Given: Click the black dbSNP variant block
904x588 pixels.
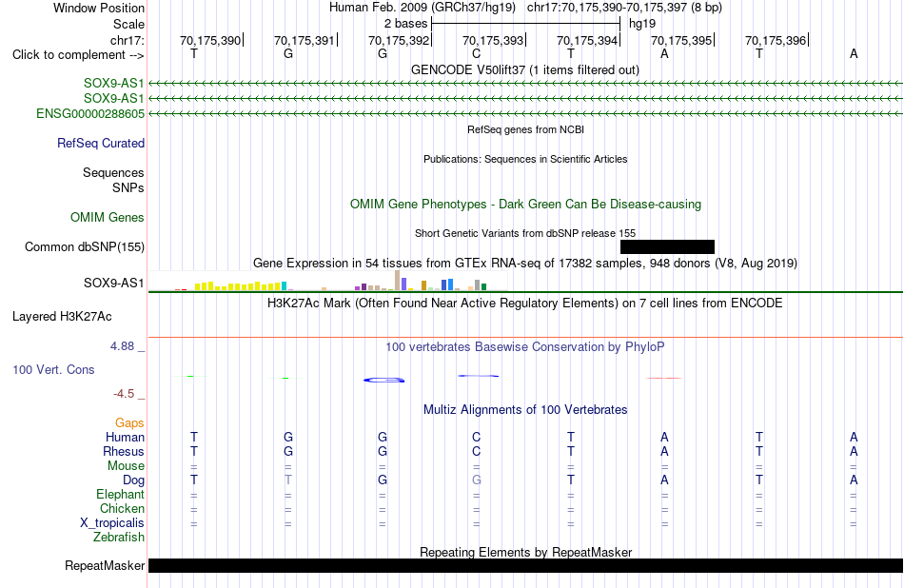Looking at the screenshot, I should (667, 246).
